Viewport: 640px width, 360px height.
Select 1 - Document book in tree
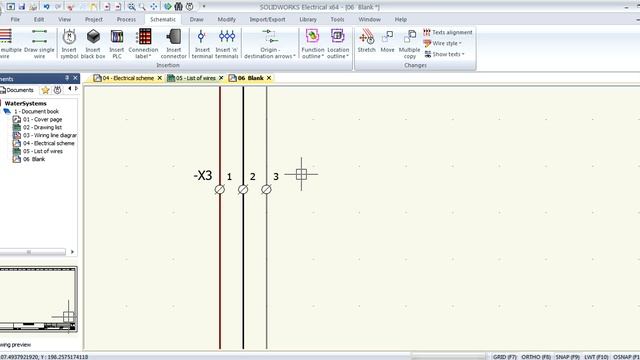[x=32, y=111]
